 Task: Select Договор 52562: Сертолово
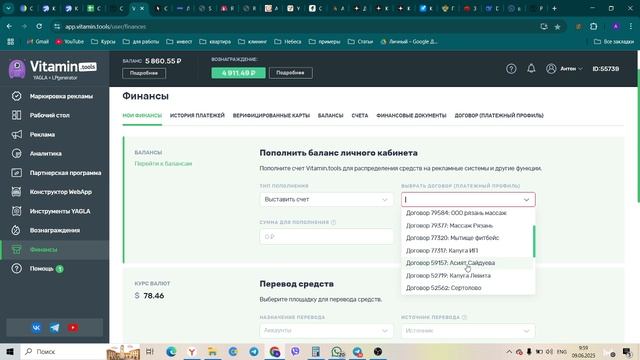[x=468, y=288]
